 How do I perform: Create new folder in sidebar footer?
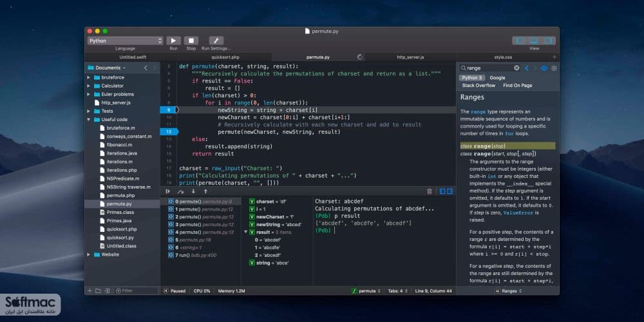[x=98, y=291]
